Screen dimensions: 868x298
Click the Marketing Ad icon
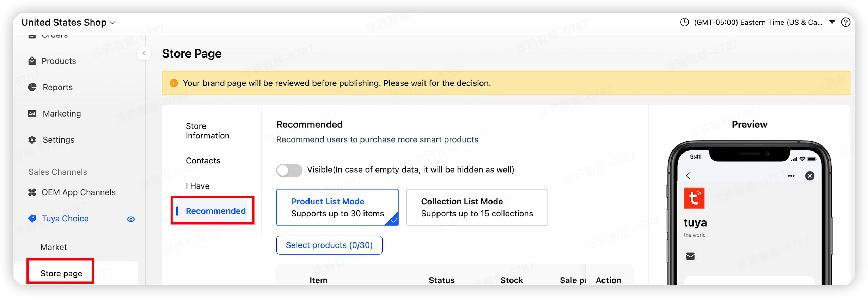point(32,113)
